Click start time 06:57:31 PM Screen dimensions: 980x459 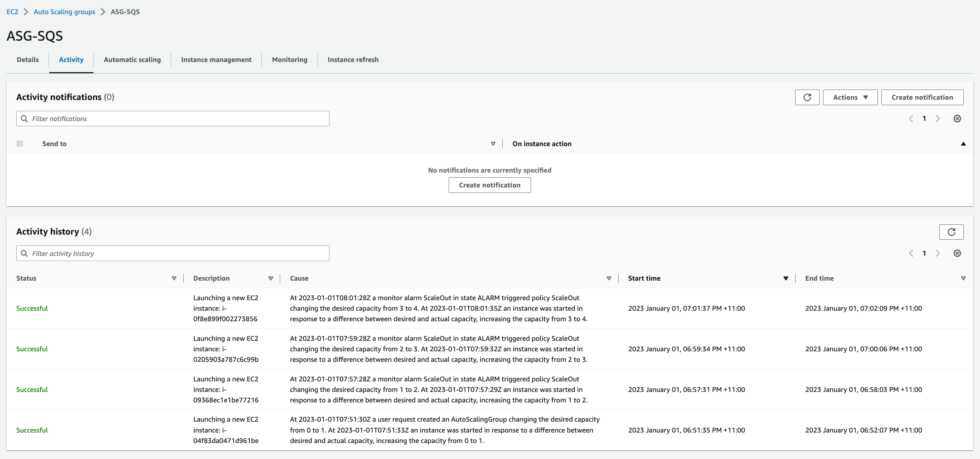pos(686,390)
